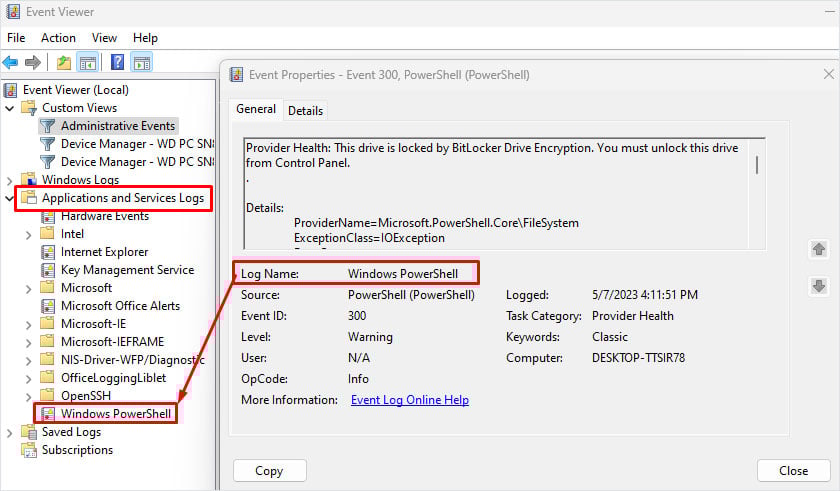
Task: Open the Event Log Online Help link
Action: coord(410,400)
